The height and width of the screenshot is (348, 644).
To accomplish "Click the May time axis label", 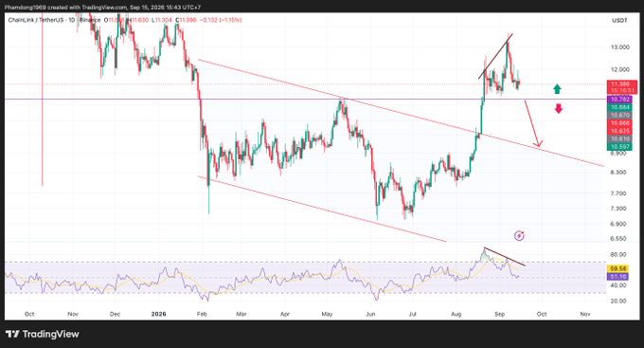I will tap(327, 314).
